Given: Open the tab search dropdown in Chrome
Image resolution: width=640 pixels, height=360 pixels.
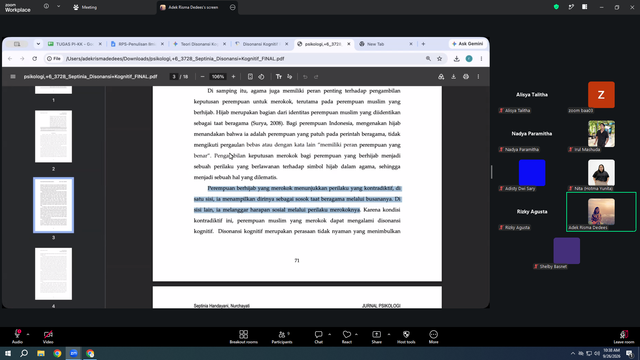Looking at the screenshot, I should click(38, 44).
